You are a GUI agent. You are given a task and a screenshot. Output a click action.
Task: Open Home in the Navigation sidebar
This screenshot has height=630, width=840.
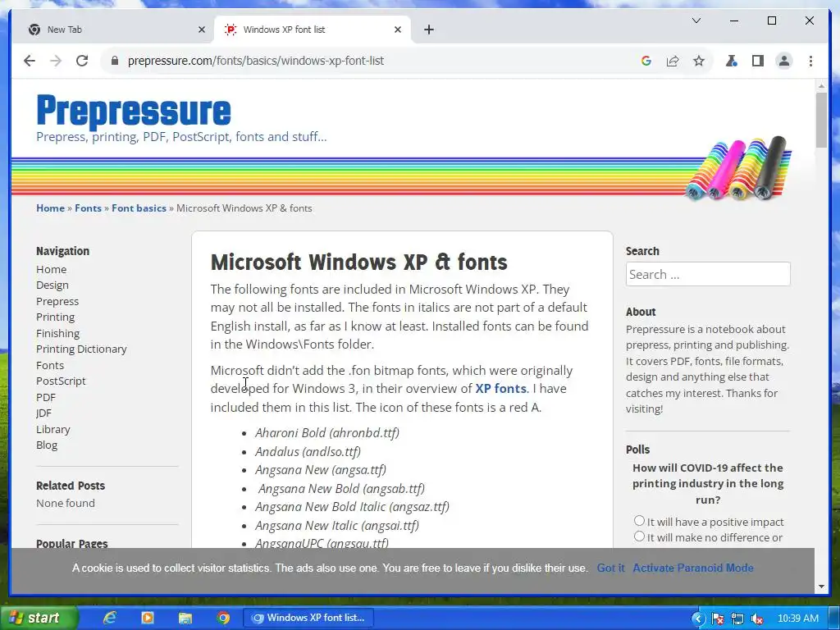[x=52, y=269]
